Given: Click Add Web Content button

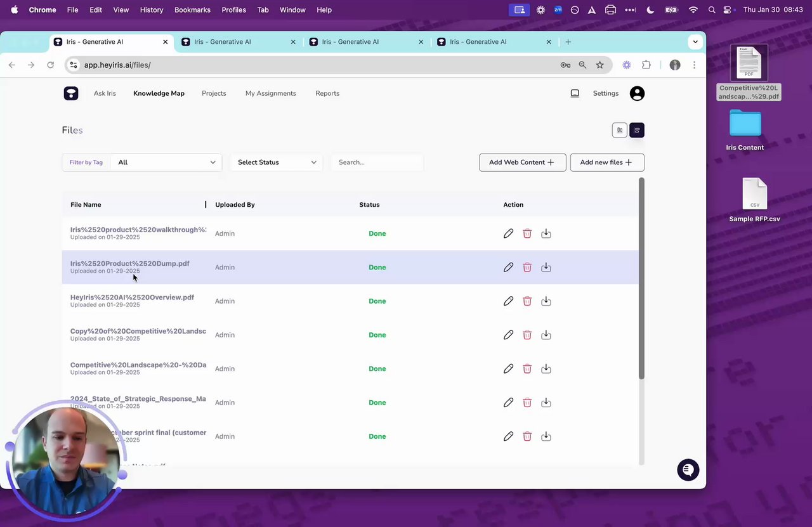Looking at the screenshot, I should pos(523,162).
